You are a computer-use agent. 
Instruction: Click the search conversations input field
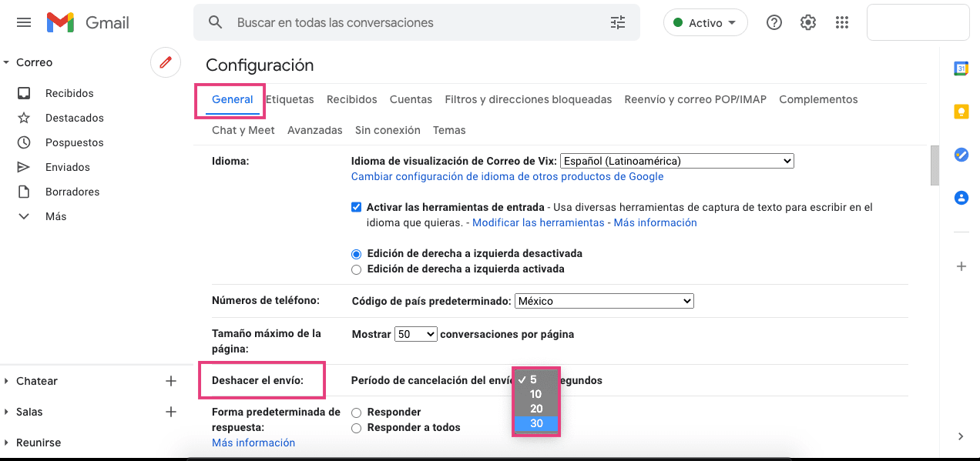pyautogui.click(x=416, y=23)
